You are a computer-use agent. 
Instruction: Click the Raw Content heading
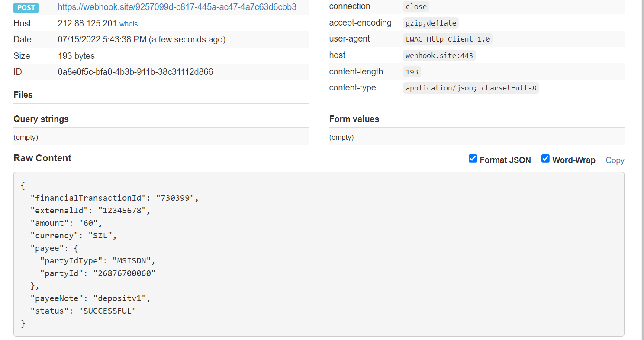click(42, 158)
